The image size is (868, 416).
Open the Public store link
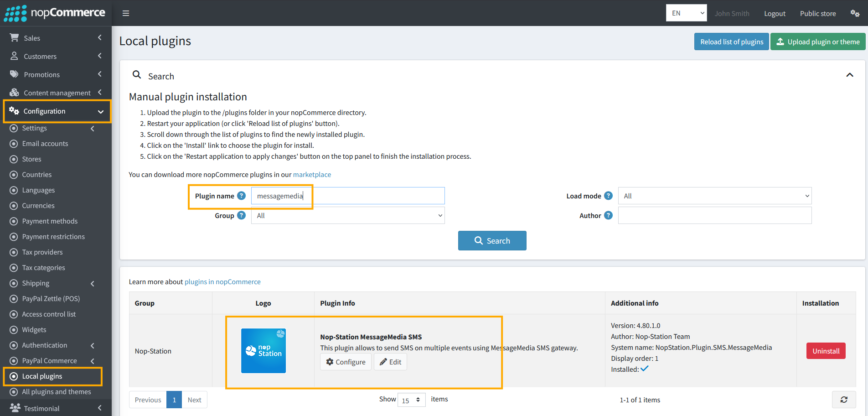tap(818, 13)
